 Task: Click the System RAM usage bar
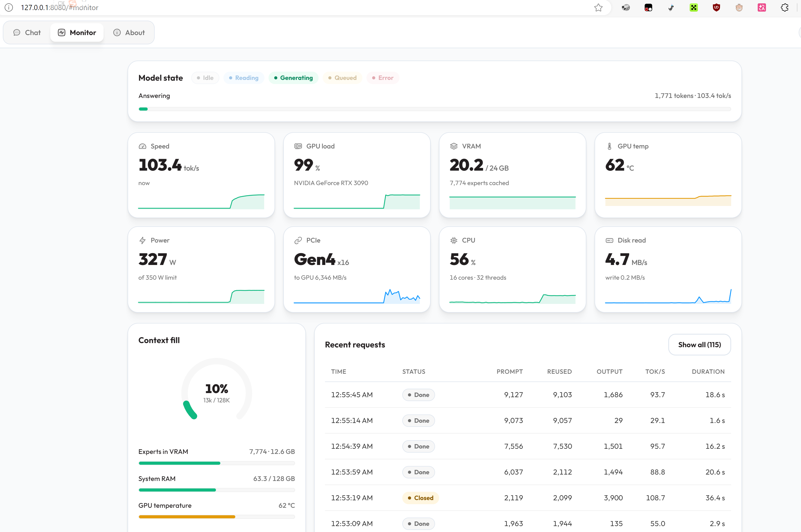point(216,490)
